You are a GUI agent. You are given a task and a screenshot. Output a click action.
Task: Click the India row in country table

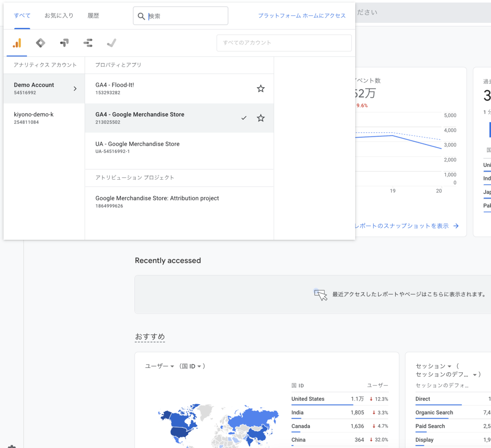pyautogui.click(x=340, y=412)
